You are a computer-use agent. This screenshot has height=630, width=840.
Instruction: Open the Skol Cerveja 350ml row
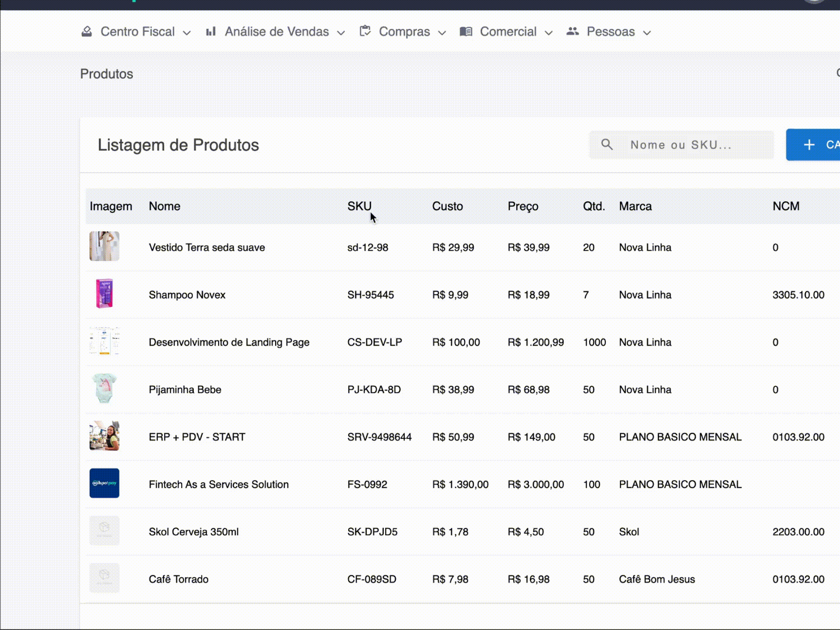pos(193,532)
